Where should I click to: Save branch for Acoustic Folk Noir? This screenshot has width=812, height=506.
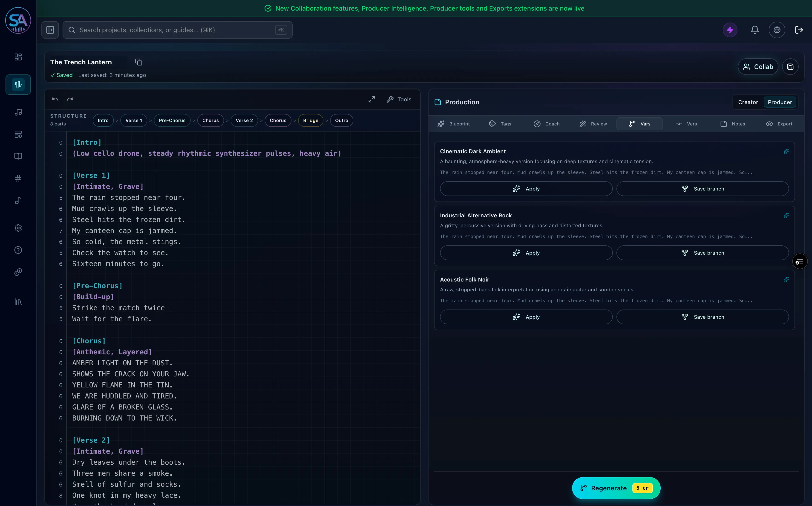pyautogui.click(x=703, y=317)
